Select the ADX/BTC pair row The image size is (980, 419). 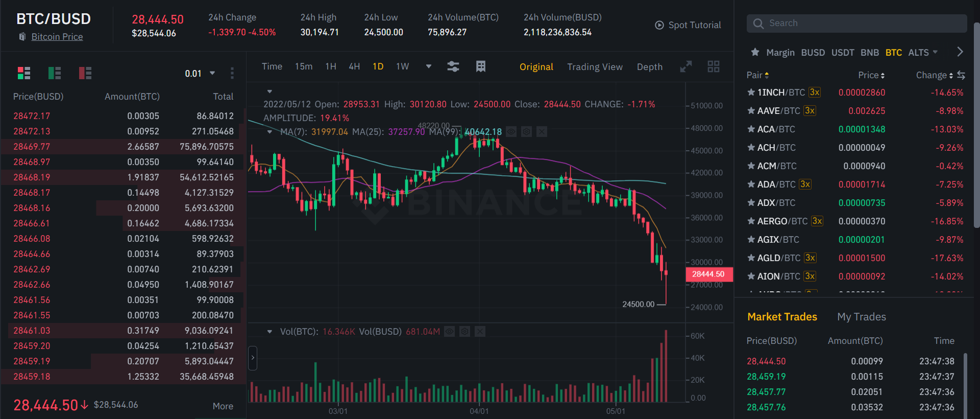(855, 203)
